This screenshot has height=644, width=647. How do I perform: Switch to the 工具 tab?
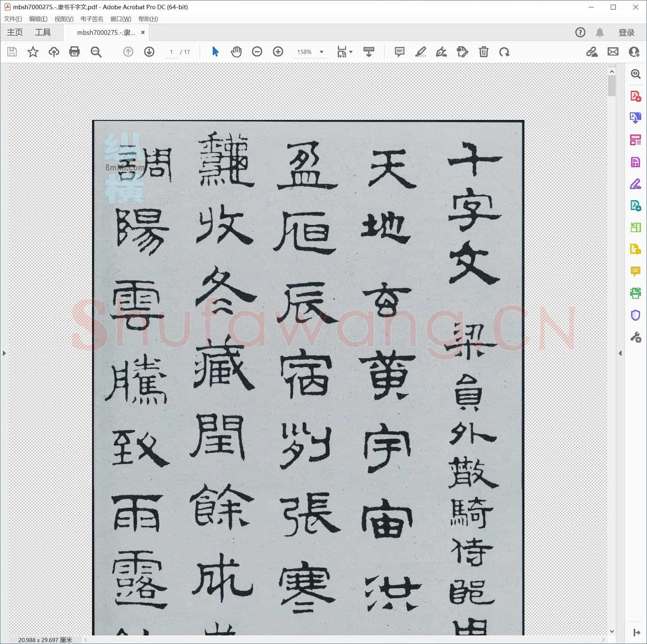tap(43, 32)
